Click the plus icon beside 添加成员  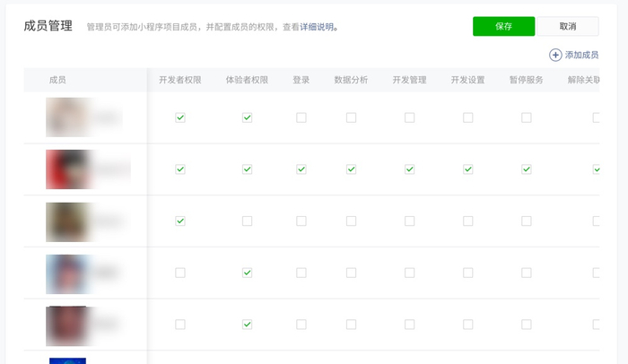(x=555, y=56)
